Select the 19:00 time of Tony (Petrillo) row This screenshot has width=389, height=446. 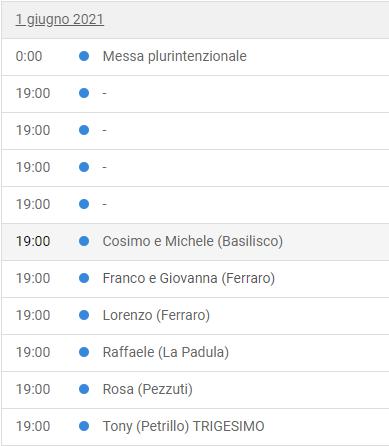click(33, 426)
